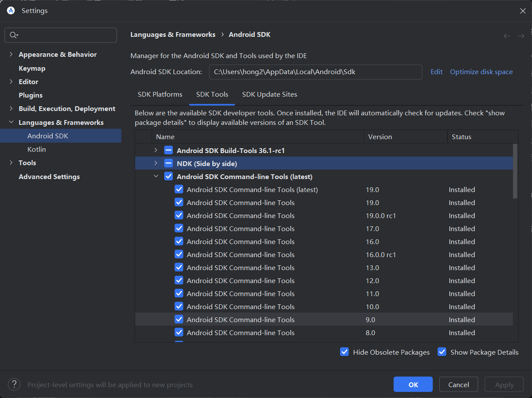532x398 pixels.
Task: Toggle NDK (Side by side) checkbox
Action: tap(169, 163)
